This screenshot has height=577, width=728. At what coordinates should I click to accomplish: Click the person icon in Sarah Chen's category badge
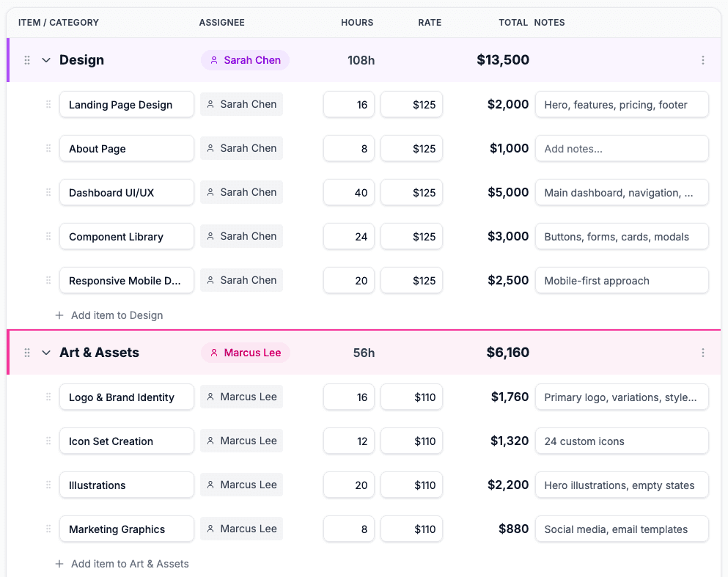(215, 60)
